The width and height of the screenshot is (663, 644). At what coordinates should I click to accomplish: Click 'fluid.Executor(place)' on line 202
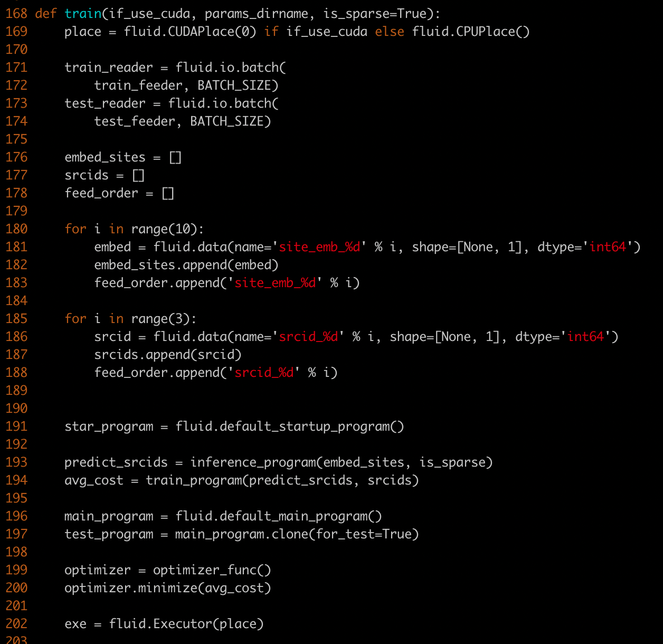(186, 623)
